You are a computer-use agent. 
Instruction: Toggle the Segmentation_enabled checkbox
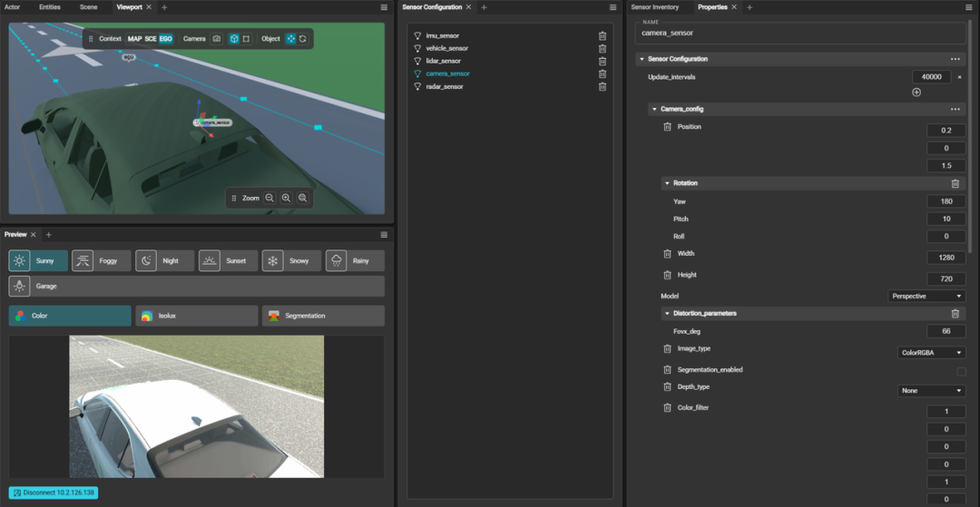tap(961, 372)
